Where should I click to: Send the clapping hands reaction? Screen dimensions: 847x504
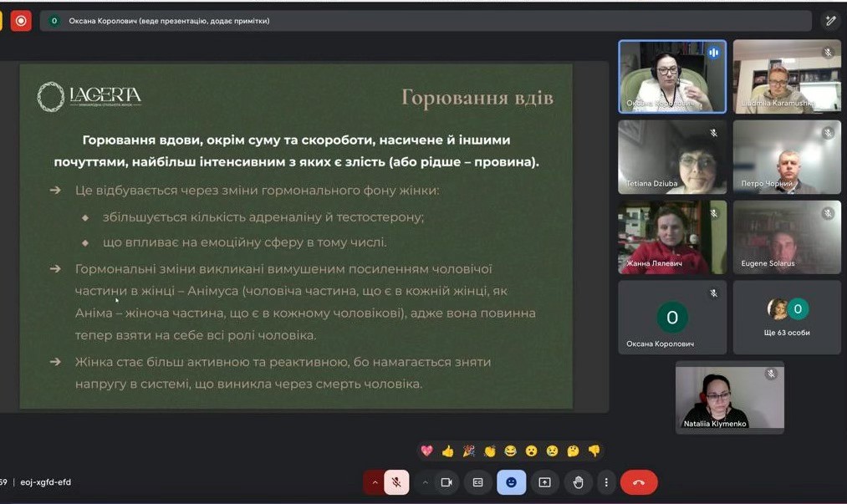tap(489, 451)
